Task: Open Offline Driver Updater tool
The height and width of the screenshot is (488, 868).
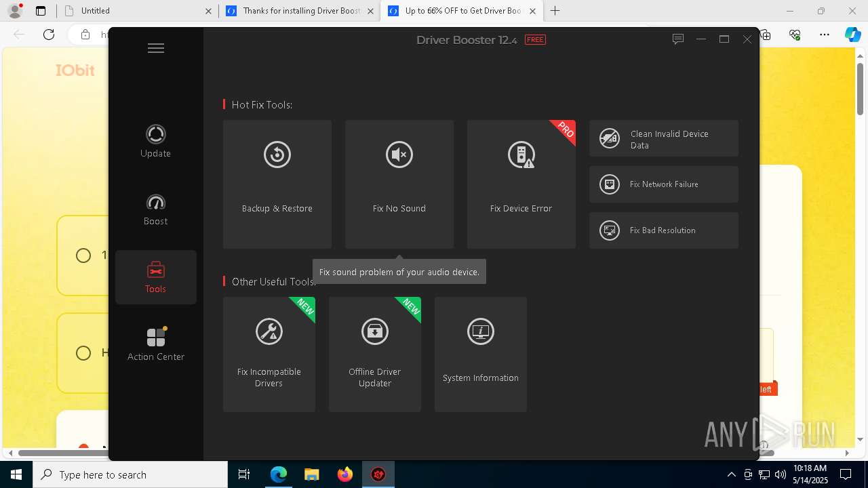Action: point(375,354)
